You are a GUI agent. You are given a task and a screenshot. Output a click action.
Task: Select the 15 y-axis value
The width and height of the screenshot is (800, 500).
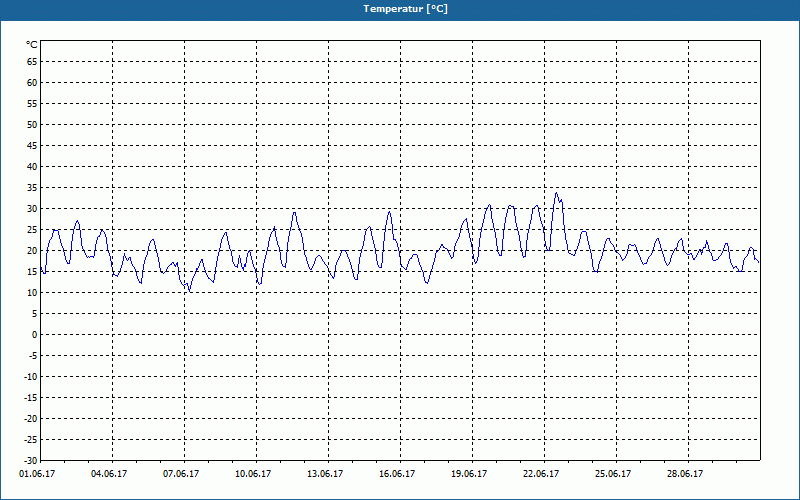32,271
